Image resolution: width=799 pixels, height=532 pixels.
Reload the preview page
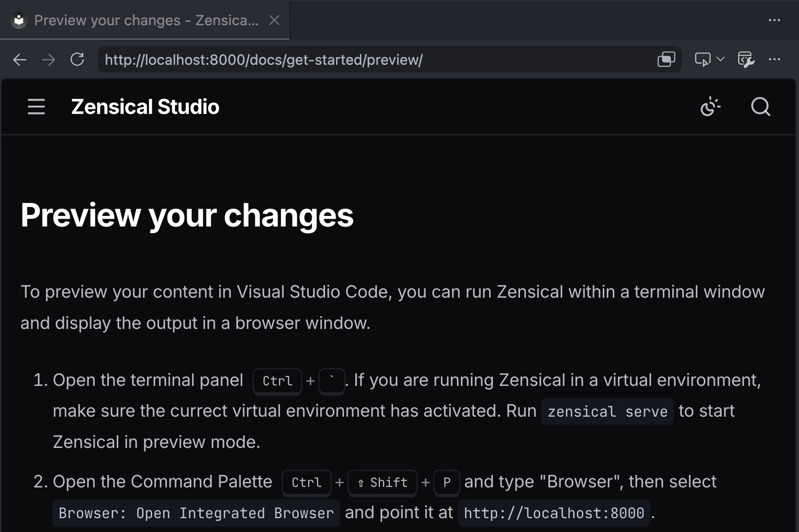point(77,59)
